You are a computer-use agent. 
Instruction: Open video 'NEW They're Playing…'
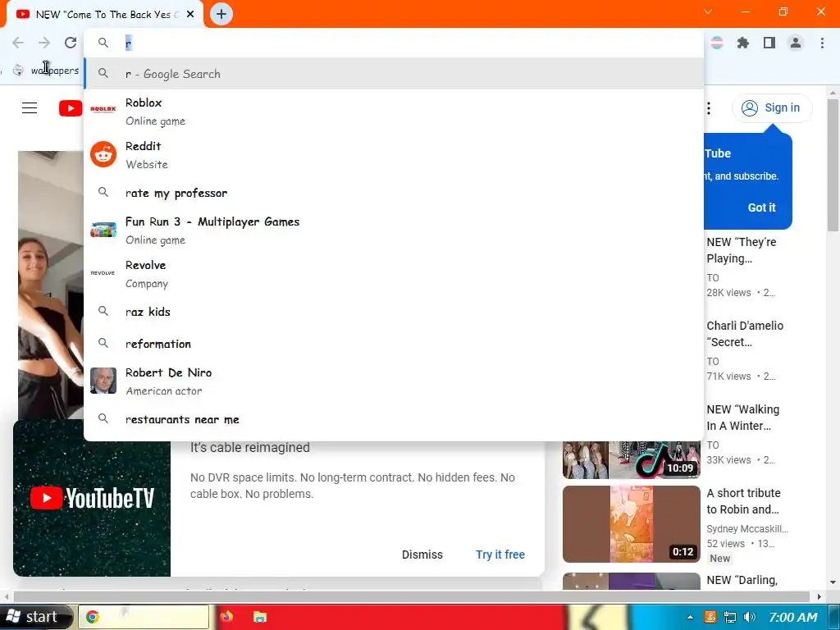[x=742, y=250]
